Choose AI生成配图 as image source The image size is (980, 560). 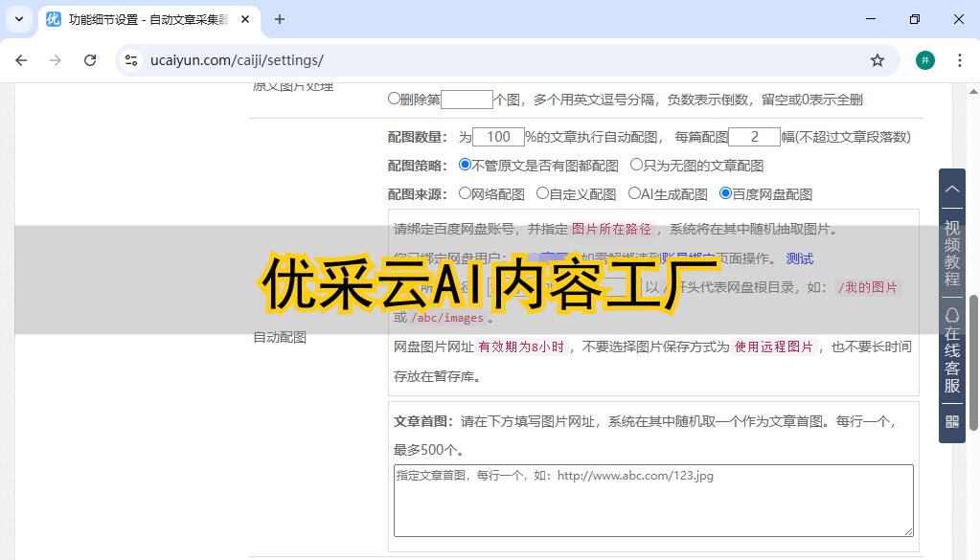(x=634, y=193)
